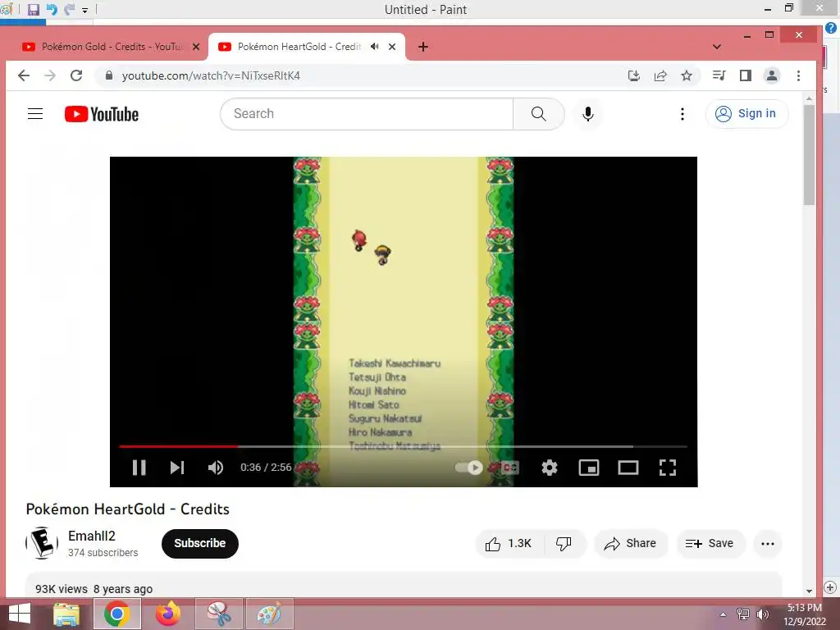Share this page from the address bar
The width and height of the screenshot is (840, 630).
660,75
